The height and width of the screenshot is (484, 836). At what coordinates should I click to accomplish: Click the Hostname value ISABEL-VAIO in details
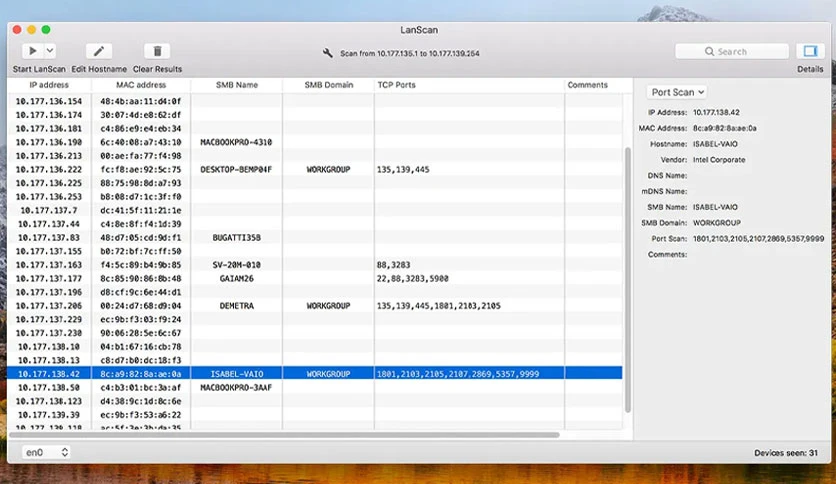click(715, 144)
